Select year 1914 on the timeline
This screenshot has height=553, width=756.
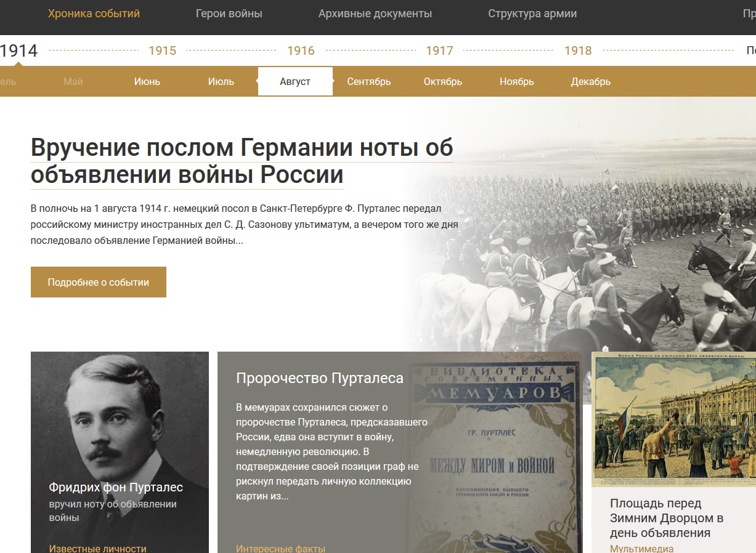[18, 50]
